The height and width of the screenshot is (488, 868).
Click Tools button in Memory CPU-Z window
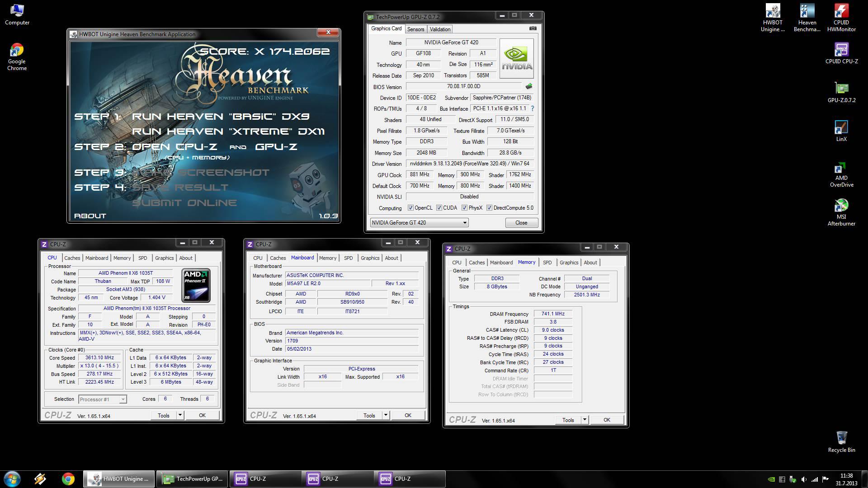568,420
